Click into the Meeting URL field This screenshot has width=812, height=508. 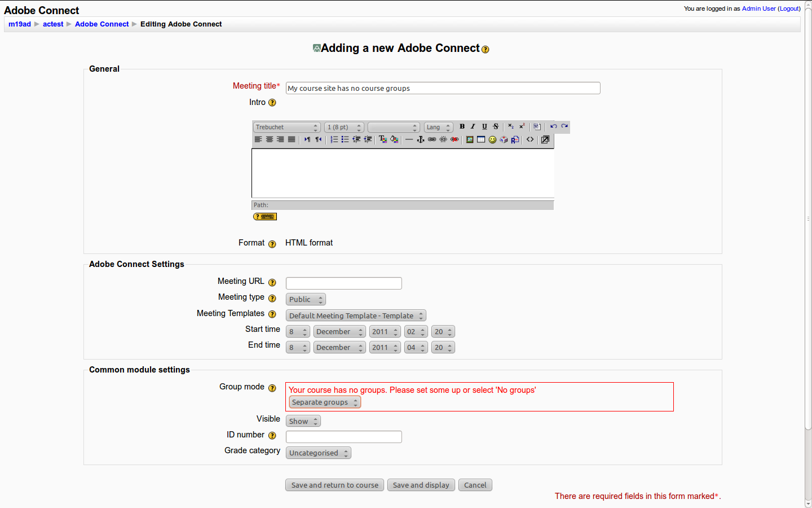343,283
